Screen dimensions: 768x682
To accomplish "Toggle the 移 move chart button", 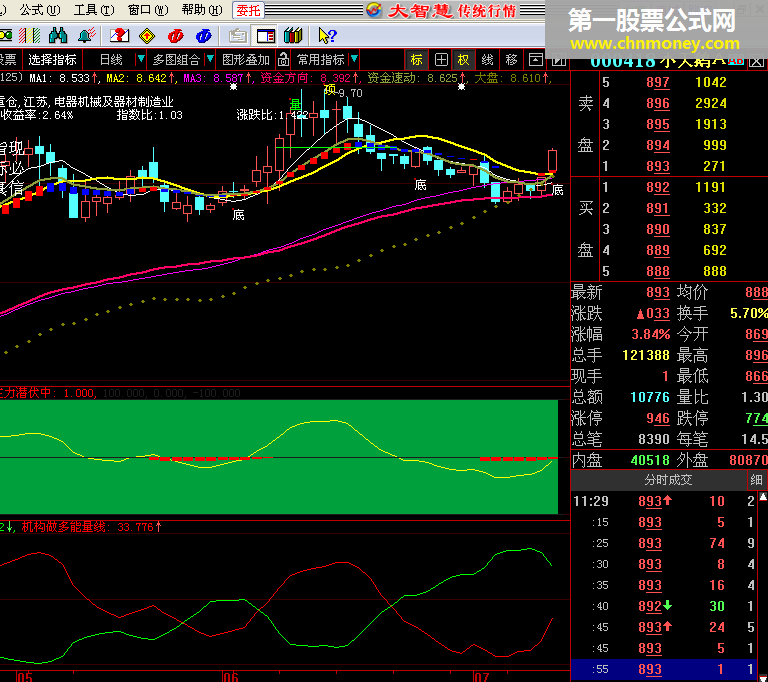I will pos(511,60).
